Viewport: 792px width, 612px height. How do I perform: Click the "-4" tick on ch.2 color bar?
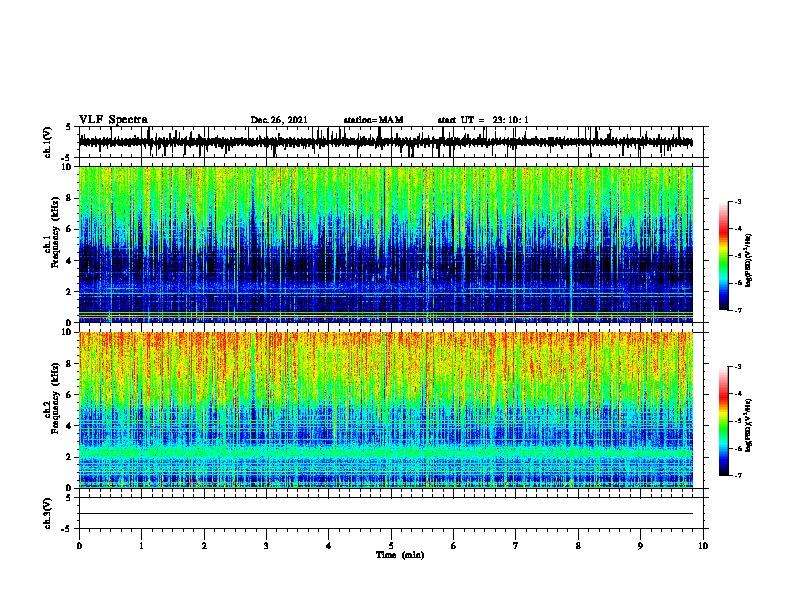point(738,394)
